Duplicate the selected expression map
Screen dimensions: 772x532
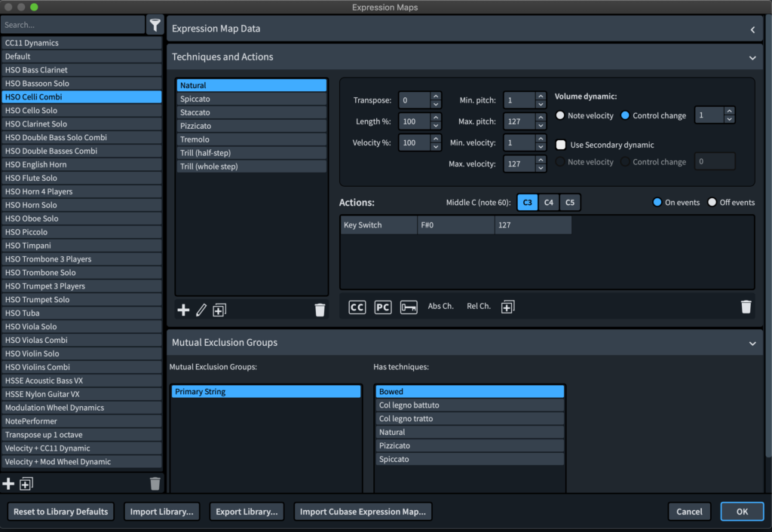point(26,484)
